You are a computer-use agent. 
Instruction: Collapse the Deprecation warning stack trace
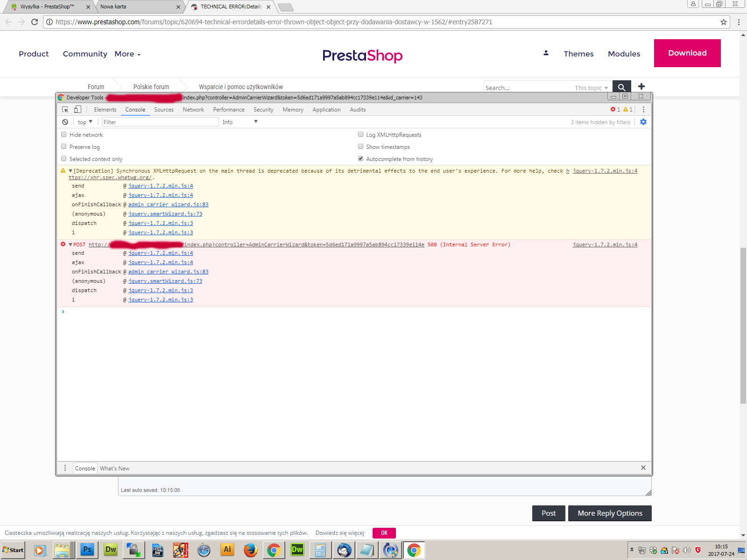[70, 171]
